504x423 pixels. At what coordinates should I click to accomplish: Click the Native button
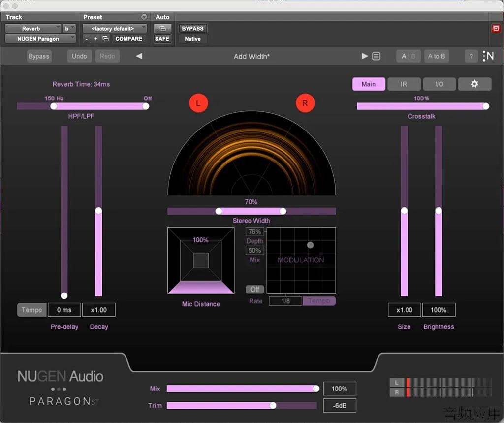click(192, 39)
